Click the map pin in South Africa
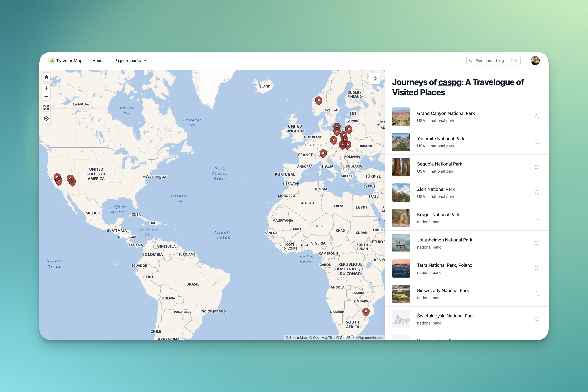Image resolution: width=588 pixels, height=392 pixels. point(366,312)
